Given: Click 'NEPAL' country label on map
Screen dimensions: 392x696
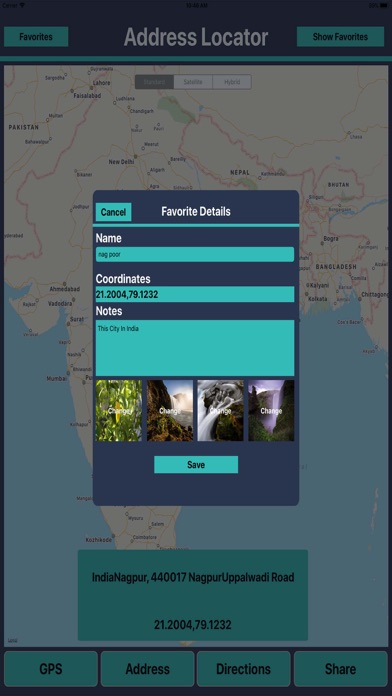Looking at the screenshot, I should 240,172.
